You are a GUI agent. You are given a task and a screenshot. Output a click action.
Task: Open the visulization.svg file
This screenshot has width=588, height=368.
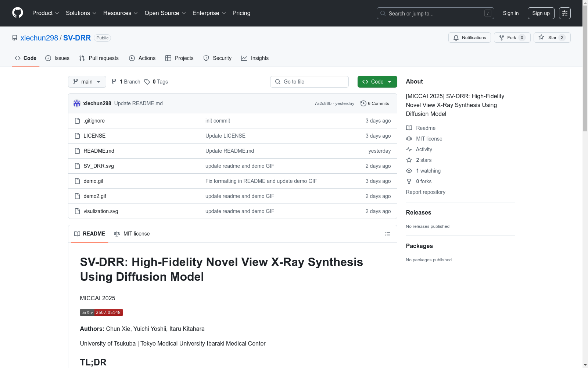click(x=101, y=211)
